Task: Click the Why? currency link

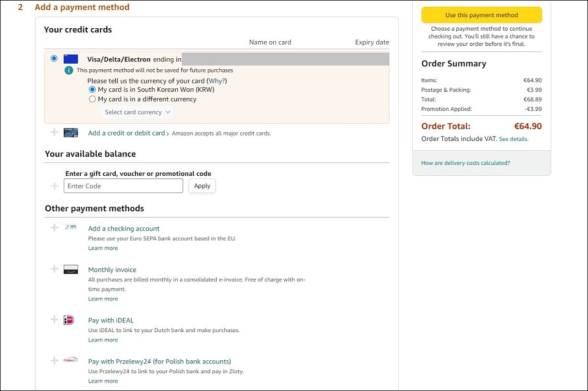Action: (x=216, y=81)
